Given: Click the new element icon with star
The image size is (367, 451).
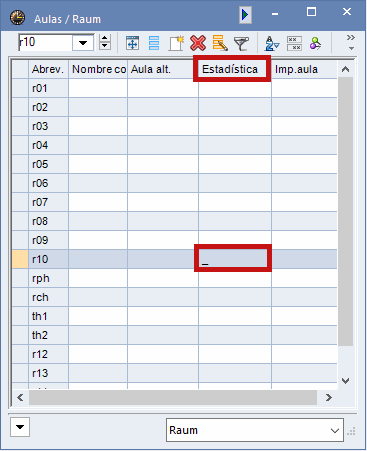Looking at the screenshot, I should coord(176,43).
